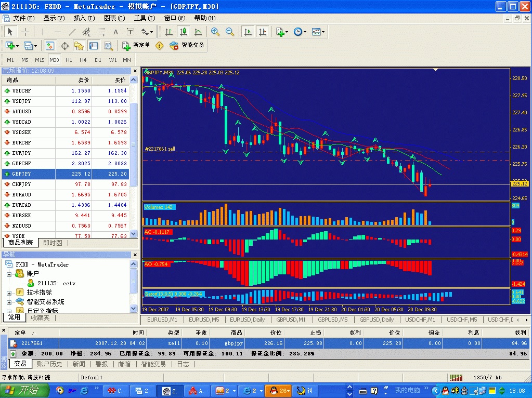Image resolution: width=532 pixels, height=398 pixels.
Task: Collapse the 账户 tree node
Action: point(9,274)
